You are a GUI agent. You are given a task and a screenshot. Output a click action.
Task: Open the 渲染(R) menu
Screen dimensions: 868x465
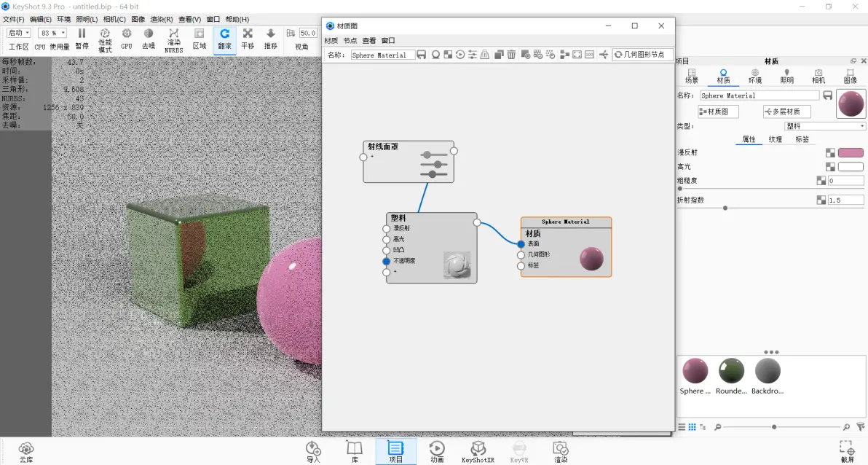pyautogui.click(x=162, y=20)
